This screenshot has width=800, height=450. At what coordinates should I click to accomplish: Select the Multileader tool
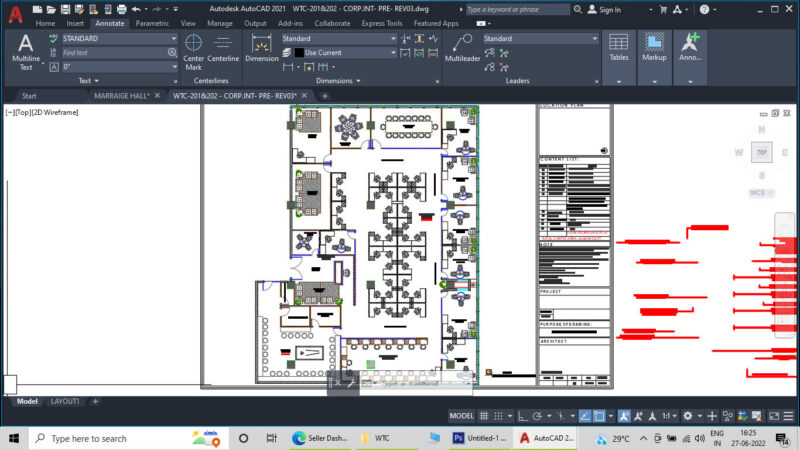pyautogui.click(x=462, y=49)
